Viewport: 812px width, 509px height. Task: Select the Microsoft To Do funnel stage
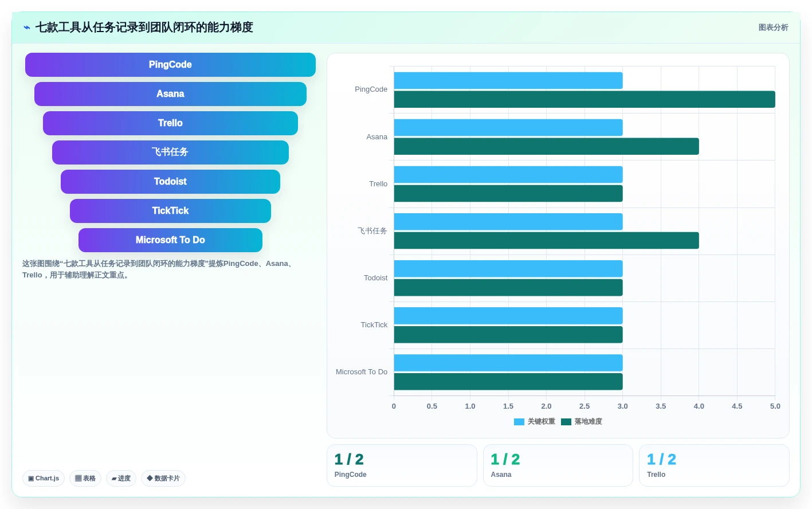click(170, 240)
